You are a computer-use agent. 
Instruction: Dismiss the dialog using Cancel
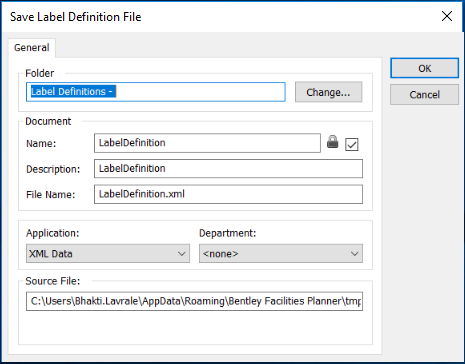(x=424, y=95)
